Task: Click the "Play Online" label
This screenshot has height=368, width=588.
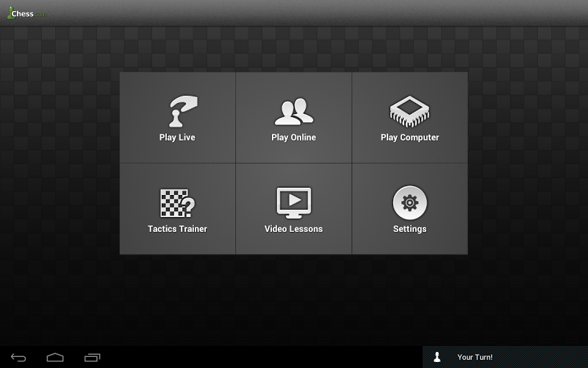Action: (x=293, y=138)
